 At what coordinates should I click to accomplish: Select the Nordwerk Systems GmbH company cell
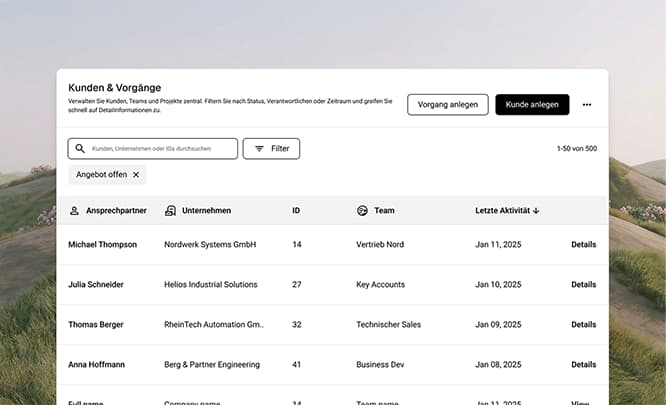pos(210,244)
